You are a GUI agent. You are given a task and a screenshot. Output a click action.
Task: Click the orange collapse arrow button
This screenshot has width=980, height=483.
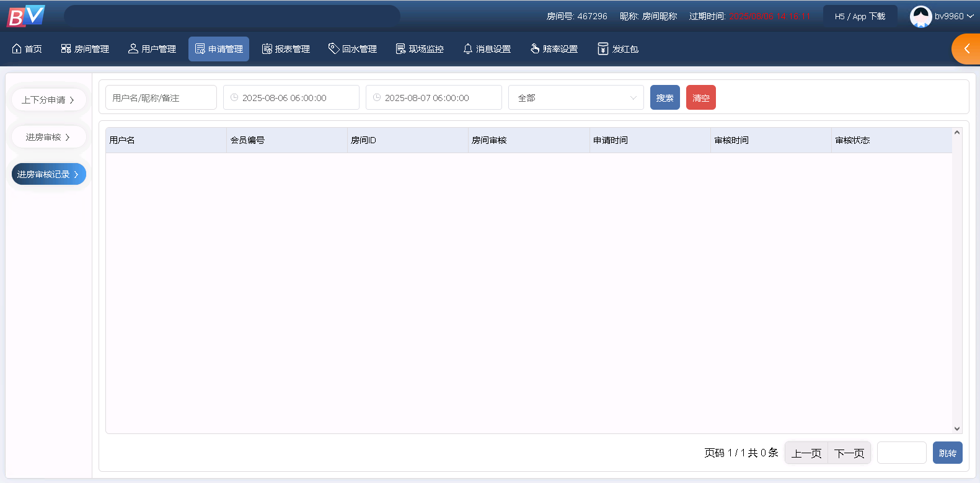(x=966, y=49)
